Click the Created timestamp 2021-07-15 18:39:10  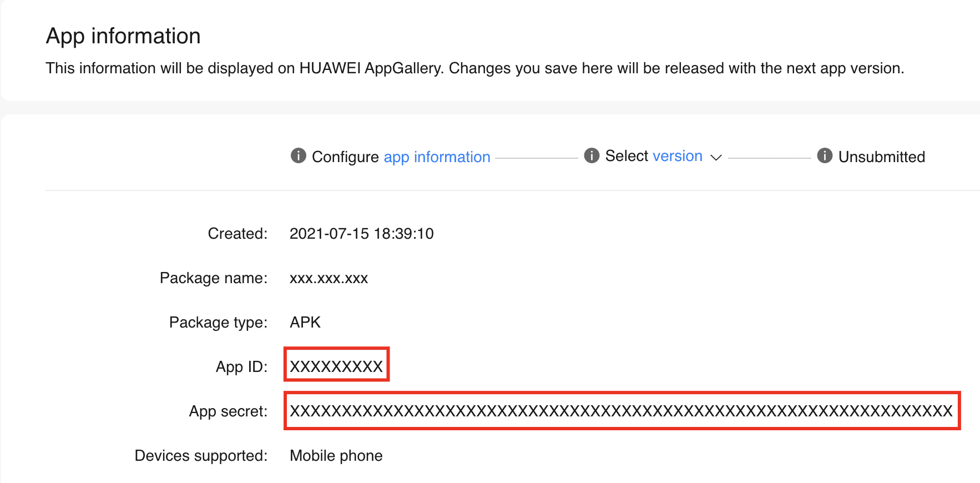361,234
